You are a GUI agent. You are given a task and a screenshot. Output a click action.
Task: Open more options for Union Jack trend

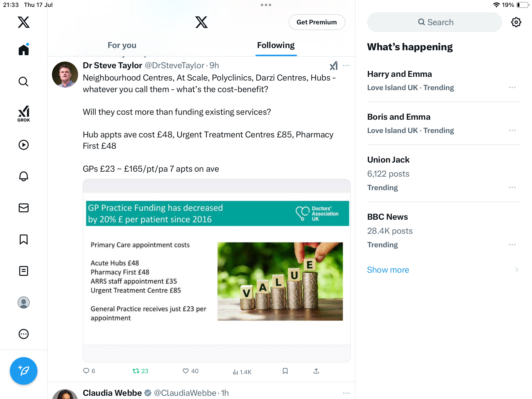[512, 188]
